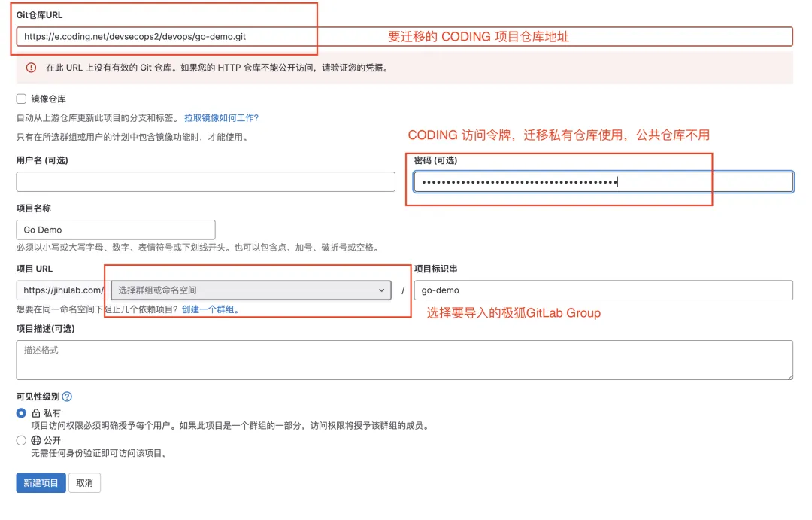Focus the 用户名 (可选) field
812x520 pixels.
[205, 182]
